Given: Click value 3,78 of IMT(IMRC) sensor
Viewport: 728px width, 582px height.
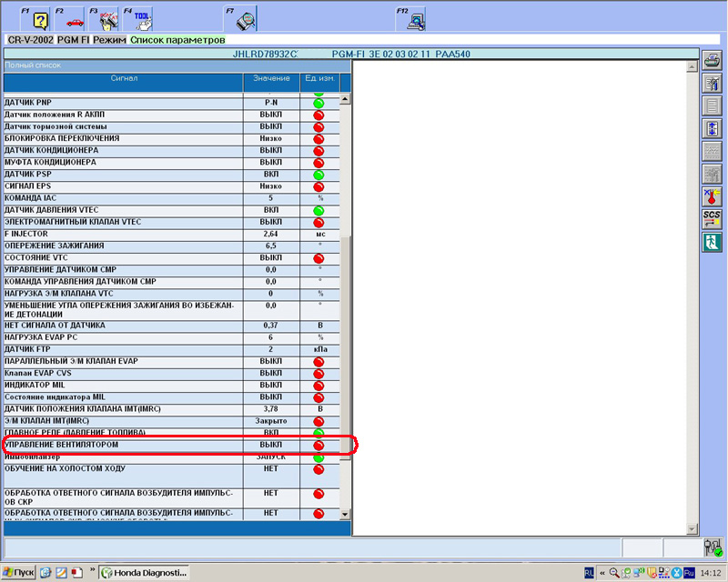Looking at the screenshot, I should coord(270,409).
